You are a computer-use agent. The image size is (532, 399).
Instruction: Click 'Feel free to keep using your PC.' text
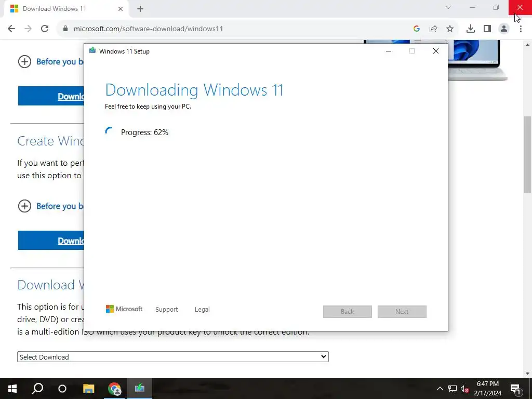[x=148, y=107]
